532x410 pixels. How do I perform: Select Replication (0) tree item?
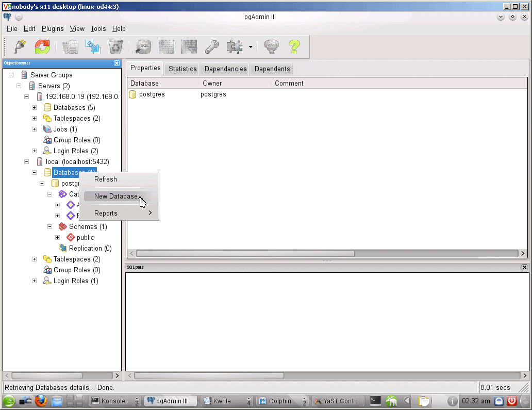click(85, 249)
